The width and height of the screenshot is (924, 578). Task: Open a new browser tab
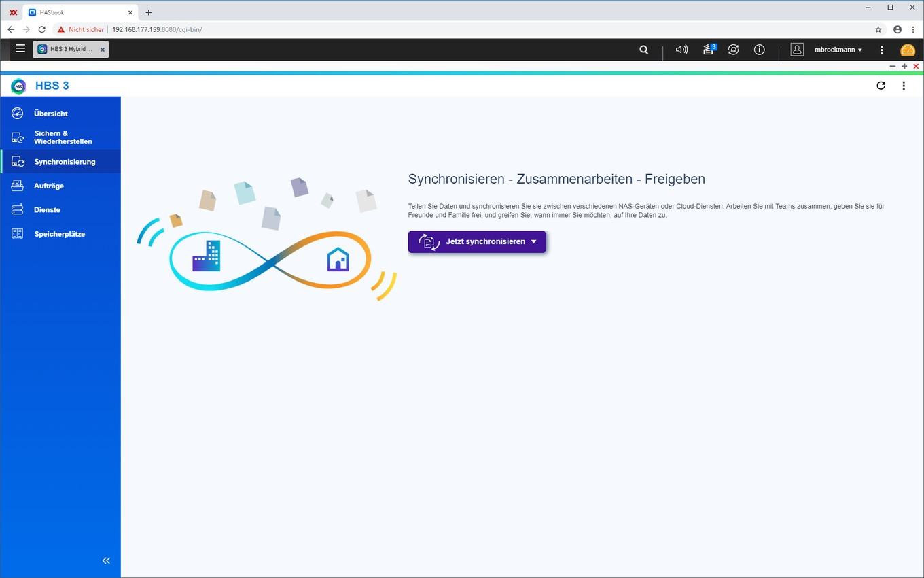pos(149,12)
